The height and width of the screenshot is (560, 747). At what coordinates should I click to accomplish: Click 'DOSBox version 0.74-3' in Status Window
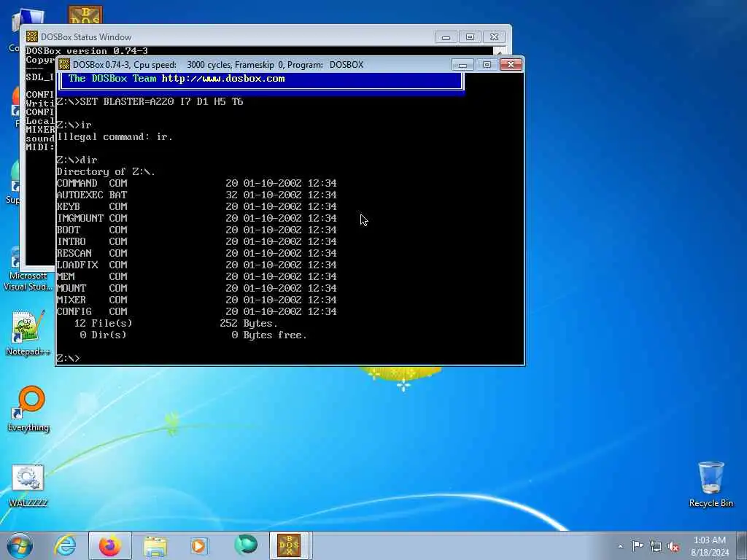(x=87, y=51)
